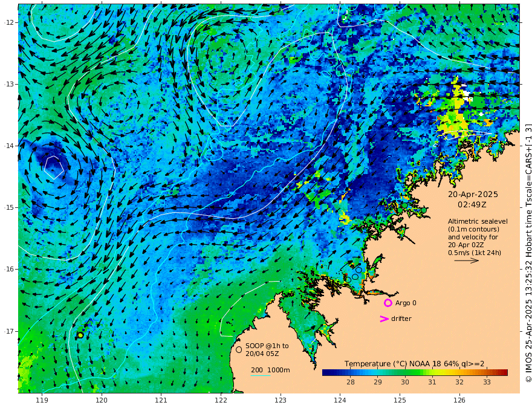Click the "and velocity for" text line

pos(473,237)
